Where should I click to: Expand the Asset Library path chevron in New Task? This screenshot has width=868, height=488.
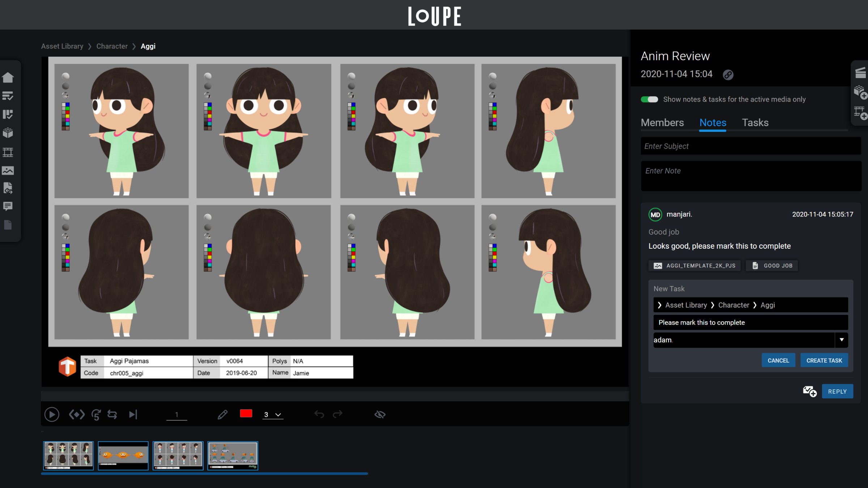click(x=659, y=305)
